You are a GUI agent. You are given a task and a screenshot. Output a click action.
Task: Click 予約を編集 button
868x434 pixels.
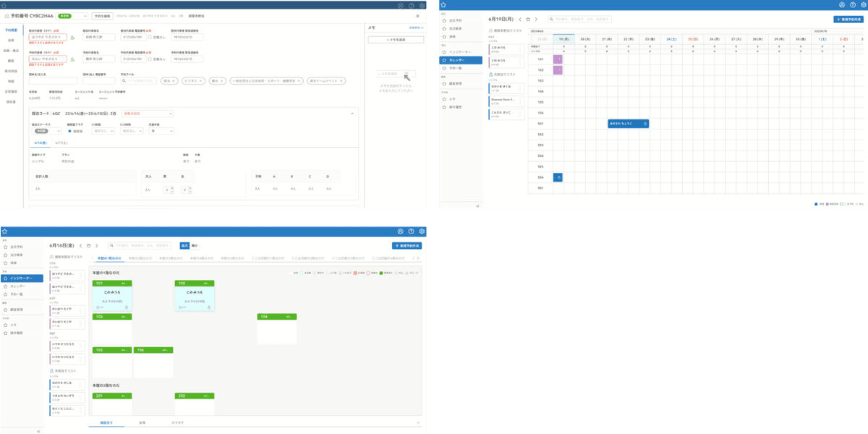102,16
